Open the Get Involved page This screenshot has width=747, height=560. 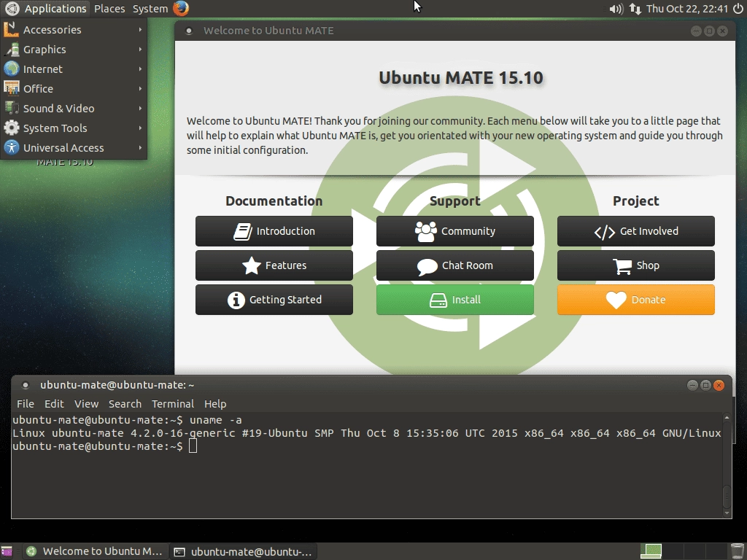[636, 231]
